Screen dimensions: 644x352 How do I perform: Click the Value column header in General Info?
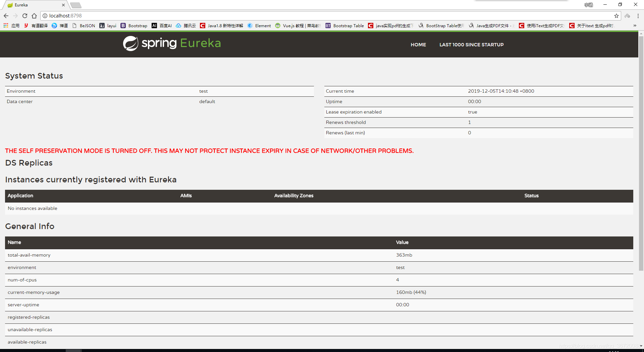(x=402, y=243)
